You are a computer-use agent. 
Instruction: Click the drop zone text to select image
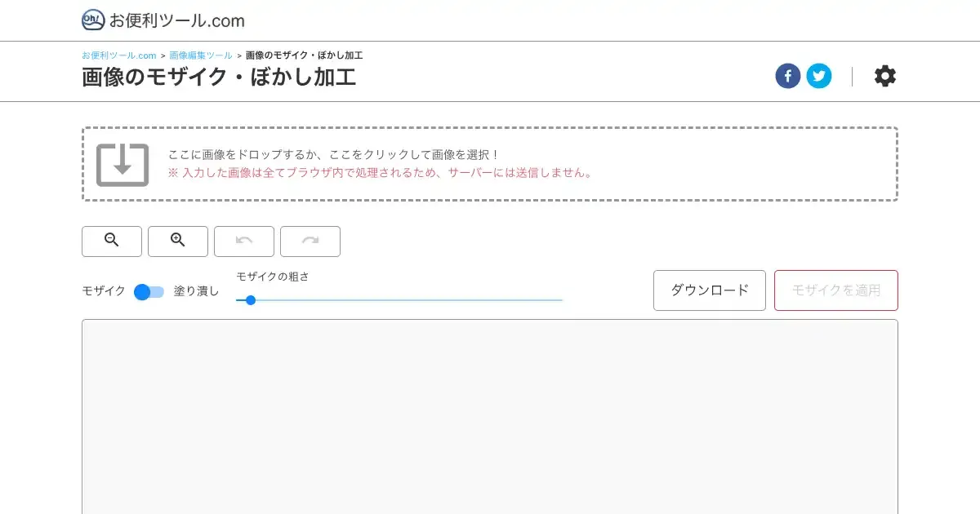[333, 154]
